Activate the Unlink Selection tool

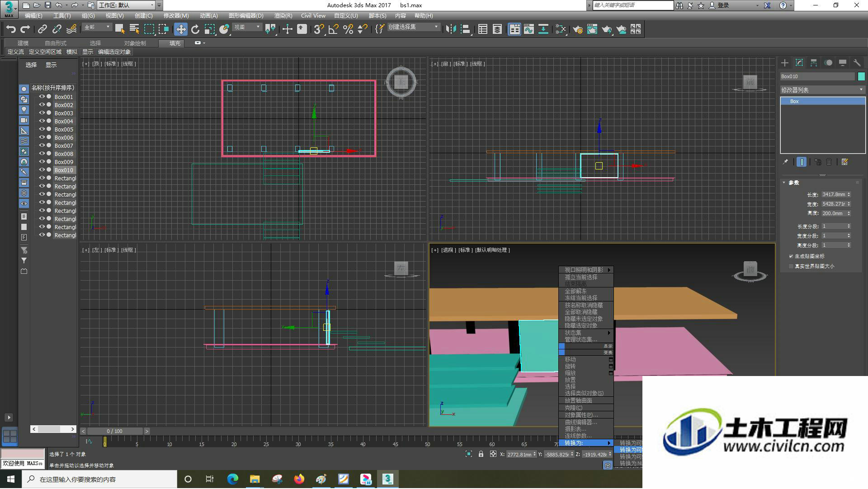(x=57, y=29)
